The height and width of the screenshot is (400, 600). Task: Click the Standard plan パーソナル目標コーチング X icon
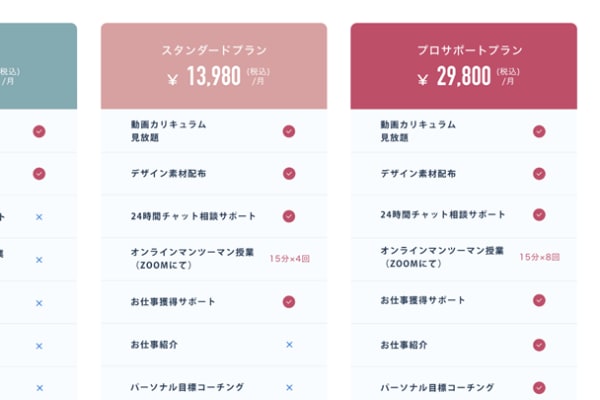(289, 387)
